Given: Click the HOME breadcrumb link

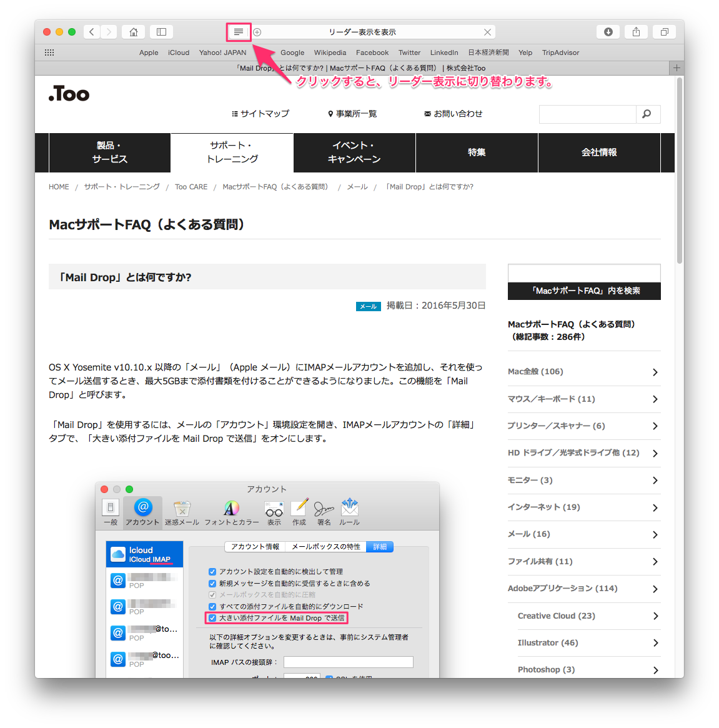Looking at the screenshot, I should pos(59,187).
